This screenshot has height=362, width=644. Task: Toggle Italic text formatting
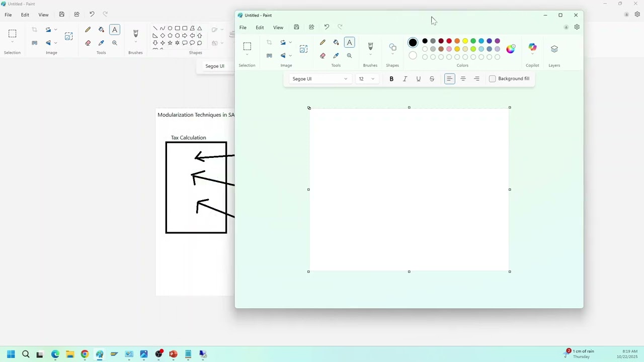tap(405, 79)
